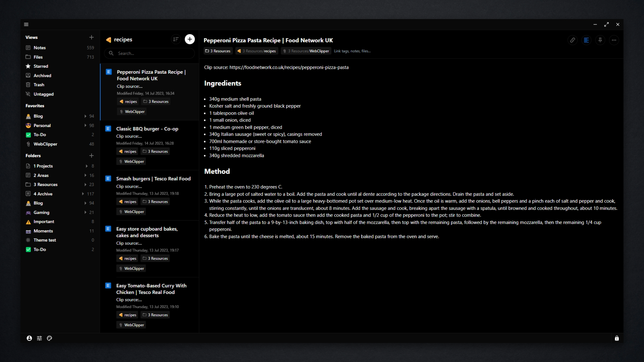
Task: Open the note options ellipsis menu
Action: pos(614,40)
